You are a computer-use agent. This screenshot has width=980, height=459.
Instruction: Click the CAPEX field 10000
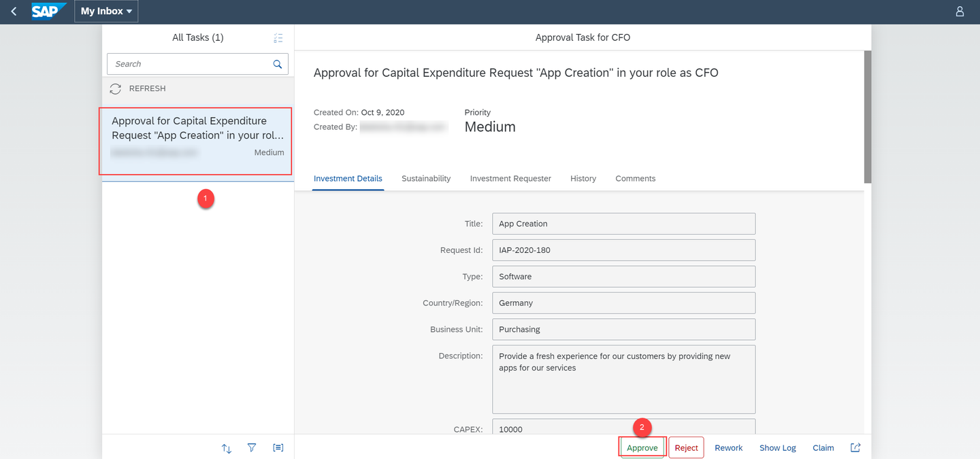coord(623,427)
